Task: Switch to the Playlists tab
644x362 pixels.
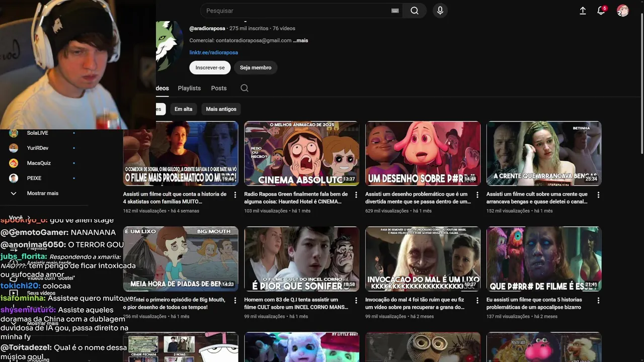Action: click(189, 88)
